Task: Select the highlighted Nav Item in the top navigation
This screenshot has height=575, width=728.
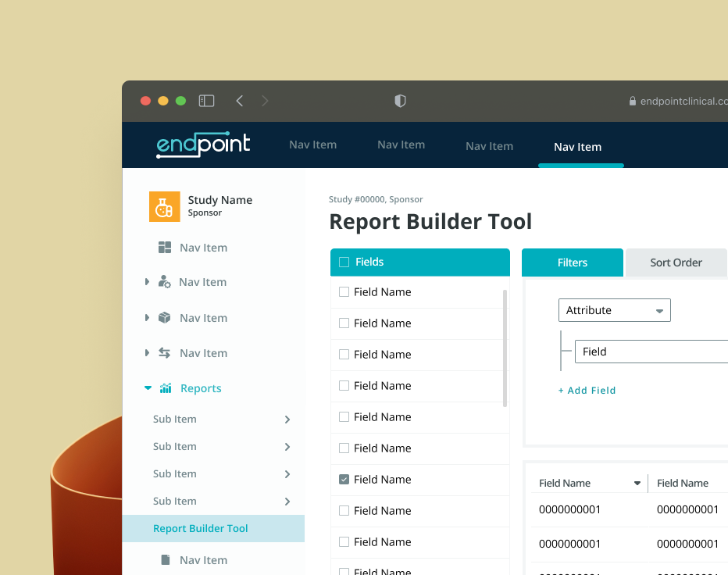Action: (577, 147)
